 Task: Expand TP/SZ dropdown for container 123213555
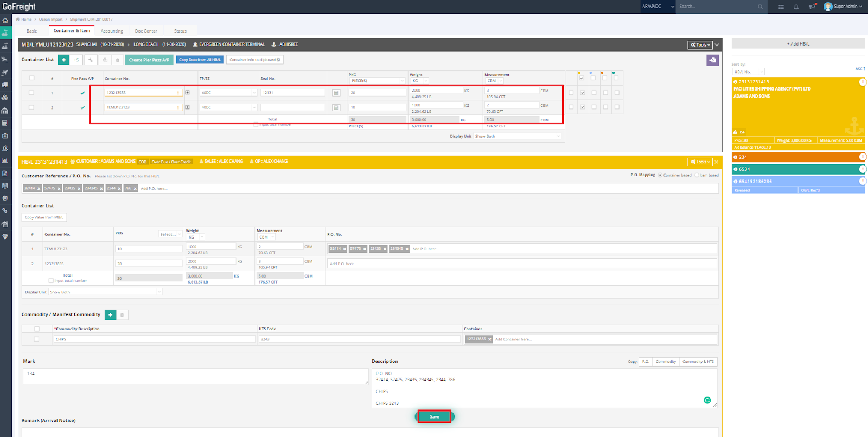pos(228,93)
